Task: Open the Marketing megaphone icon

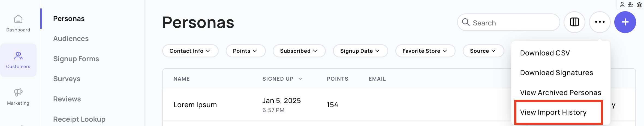Action: point(18,92)
